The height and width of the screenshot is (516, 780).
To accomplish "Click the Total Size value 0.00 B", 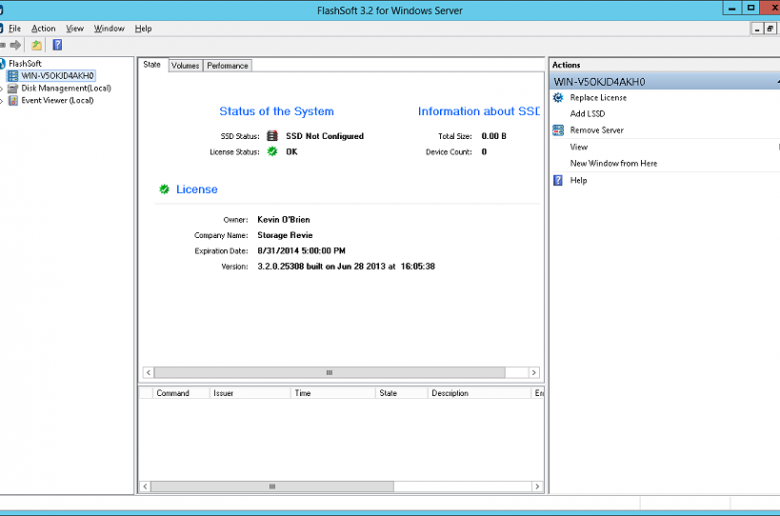I will click(x=494, y=136).
